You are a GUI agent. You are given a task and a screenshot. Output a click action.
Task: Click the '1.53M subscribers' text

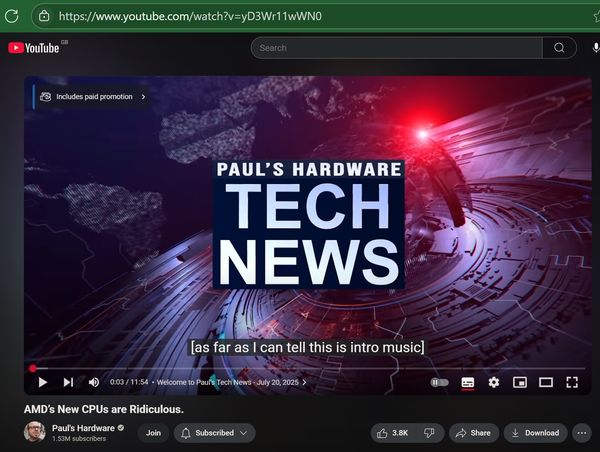click(79, 439)
